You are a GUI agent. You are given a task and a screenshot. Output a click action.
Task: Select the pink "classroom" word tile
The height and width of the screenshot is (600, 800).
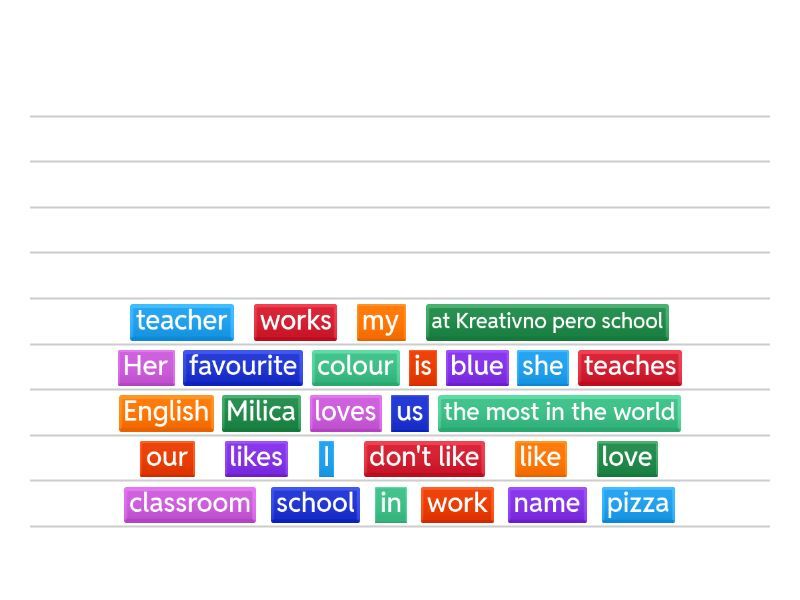point(189,503)
